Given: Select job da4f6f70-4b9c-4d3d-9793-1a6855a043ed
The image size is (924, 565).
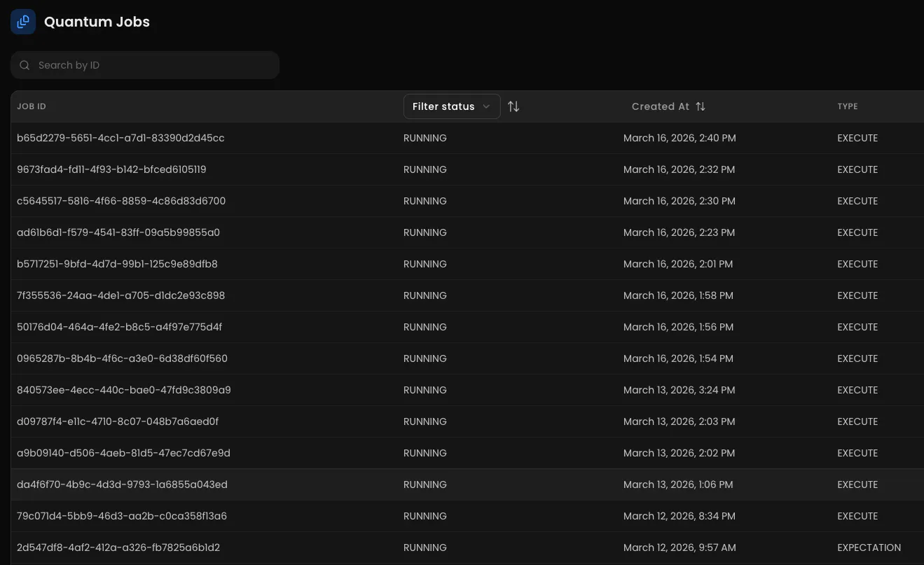Looking at the screenshot, I should point(122,484).
